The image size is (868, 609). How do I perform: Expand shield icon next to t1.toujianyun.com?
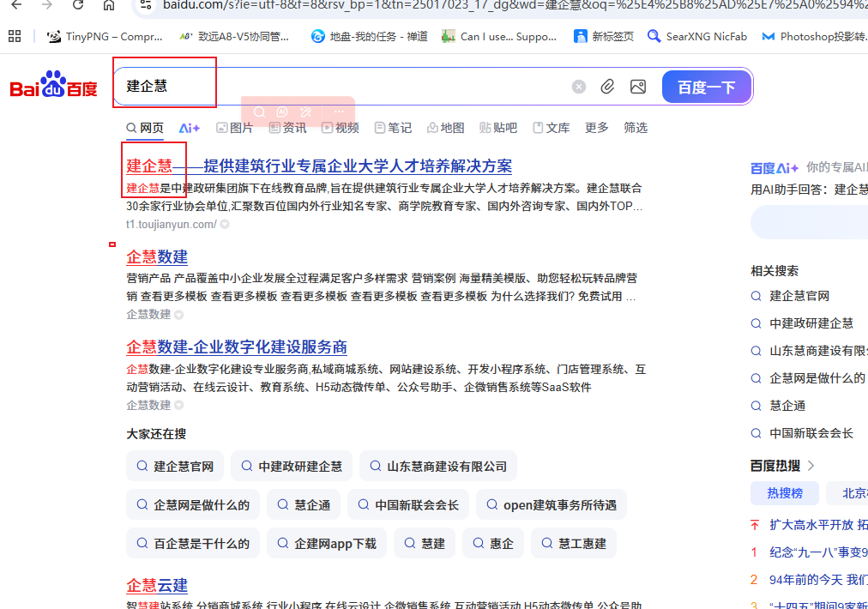click(225, 224)
